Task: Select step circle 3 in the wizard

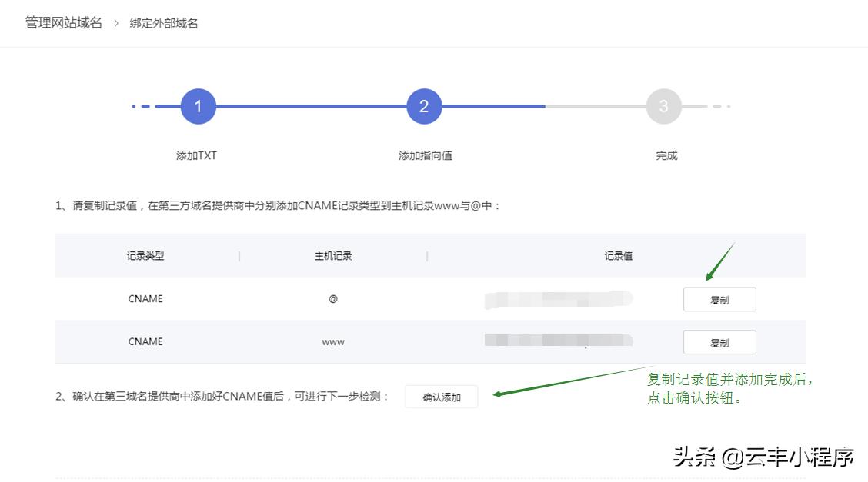Action: [x=664, y=106]
